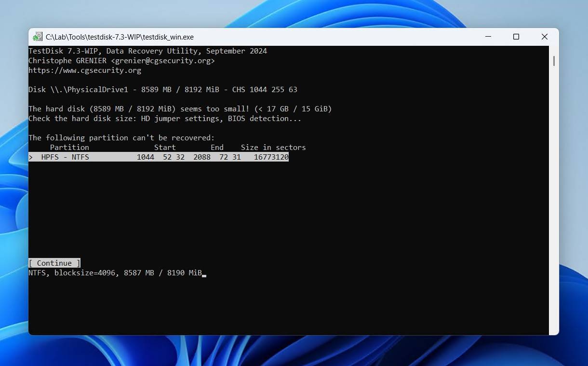Click the https://www.cgsecurity.org URL
The height and width of the screenshot is (366, 588).
click(x=85, y=70)
